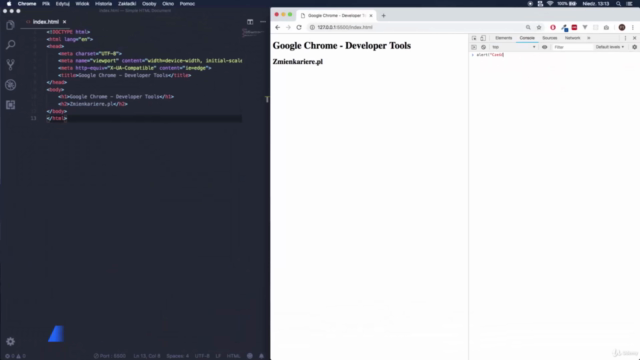
Task: Close the Google Chrome - Developer Tools tab
Action: coord(371,16)
